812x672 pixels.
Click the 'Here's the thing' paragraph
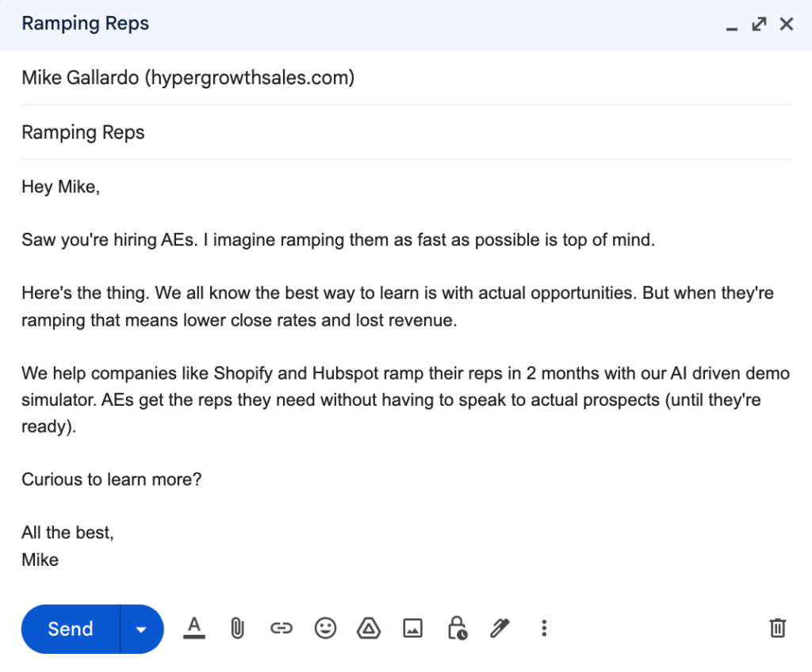click(x=398, y=307)
